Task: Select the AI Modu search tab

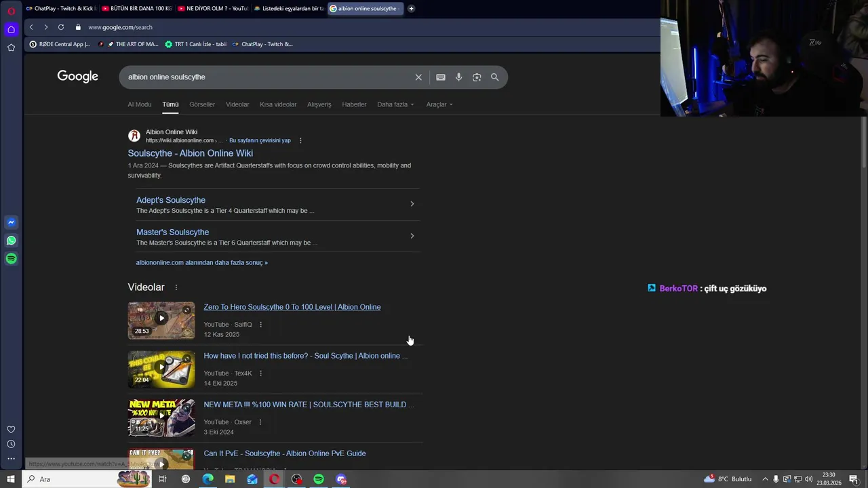Action: (x=140, y=104)
